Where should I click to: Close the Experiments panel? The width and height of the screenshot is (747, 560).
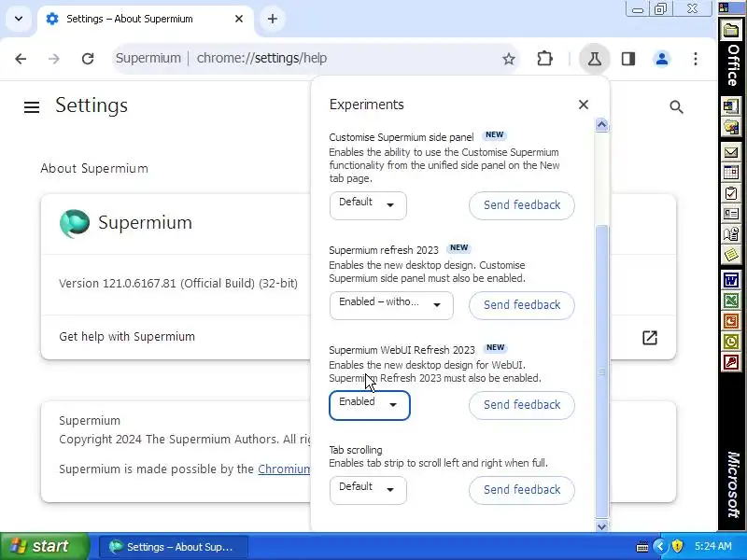tap(584, 105)
